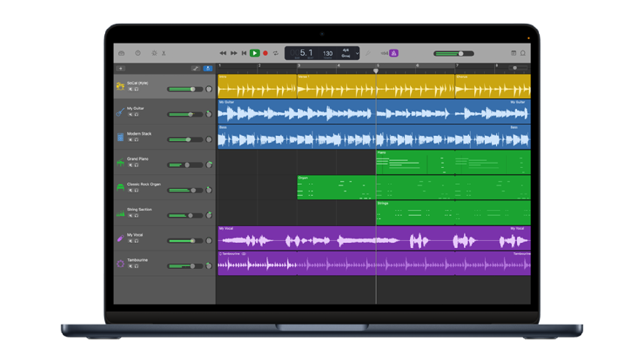
Task: Select the purple Tambourine loop region
Action: (x=374, y=263)
